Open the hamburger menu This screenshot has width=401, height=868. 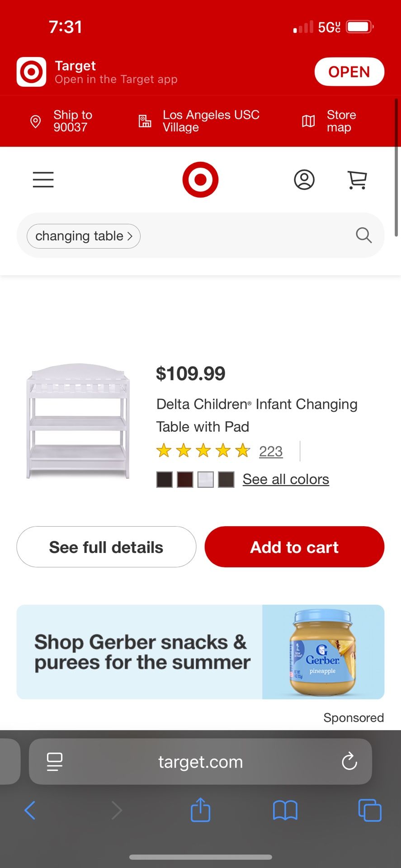coord(43,179)
